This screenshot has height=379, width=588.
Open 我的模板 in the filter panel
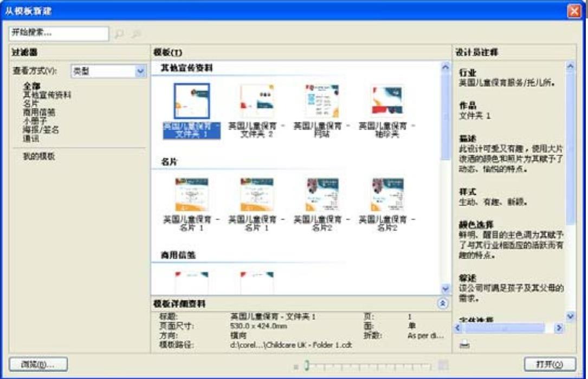pyautogui.click(x=39, y=156)
